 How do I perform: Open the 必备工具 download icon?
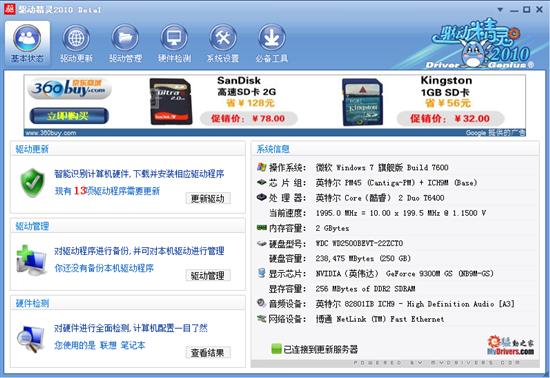[x=271, y=38]
